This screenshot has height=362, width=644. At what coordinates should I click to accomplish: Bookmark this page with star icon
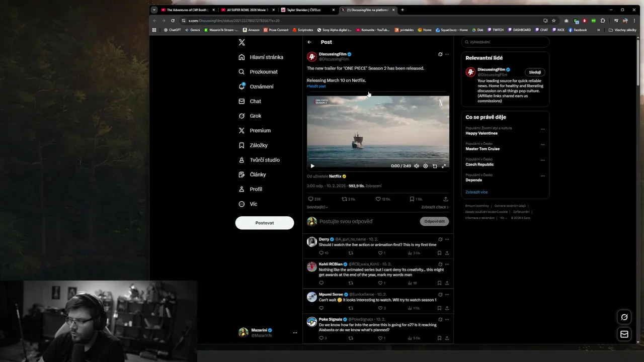[x=553, y=21]
